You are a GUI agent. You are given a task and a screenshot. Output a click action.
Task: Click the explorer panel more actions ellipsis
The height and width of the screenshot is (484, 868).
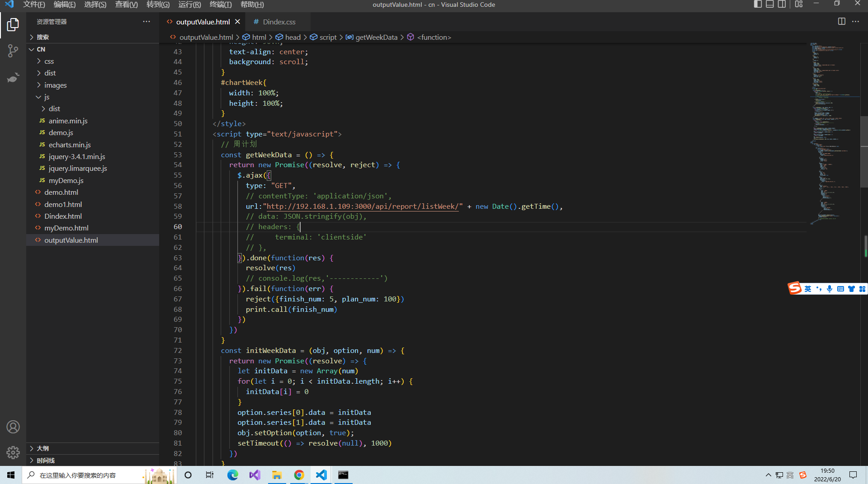click(x=146, y=22)
